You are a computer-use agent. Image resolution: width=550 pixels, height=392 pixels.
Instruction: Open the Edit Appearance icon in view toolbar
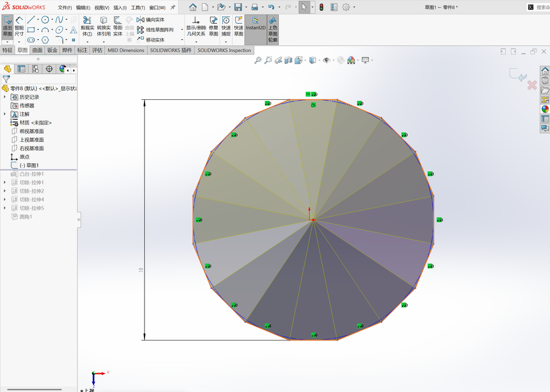click(341, 60)
